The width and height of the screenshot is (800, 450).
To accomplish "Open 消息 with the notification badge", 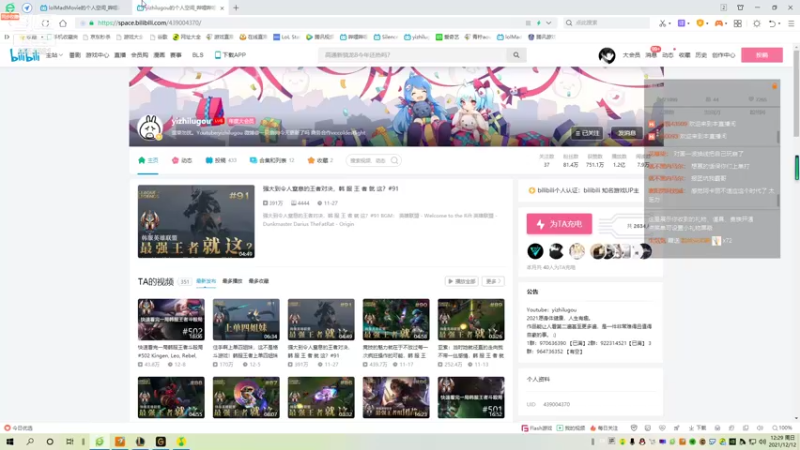I will (651, 55).
